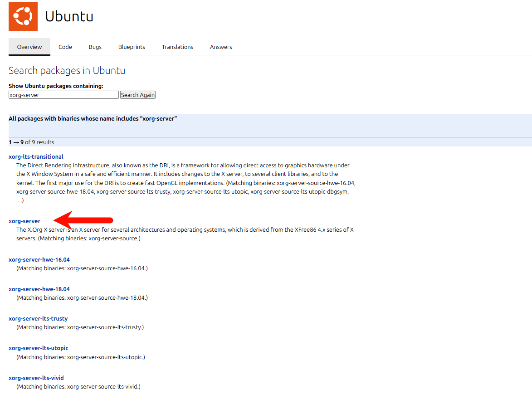Image resolution: width=532 pixels, height=404 pixels.
Task: Click the Search Again button
Action: point(138,95)
